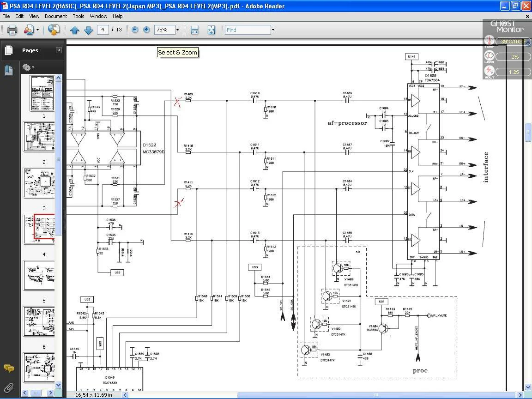The height and width of the screenshot is (399, 532).
Task: Open the Pages panel gear options menu
Action: [28, 67]
